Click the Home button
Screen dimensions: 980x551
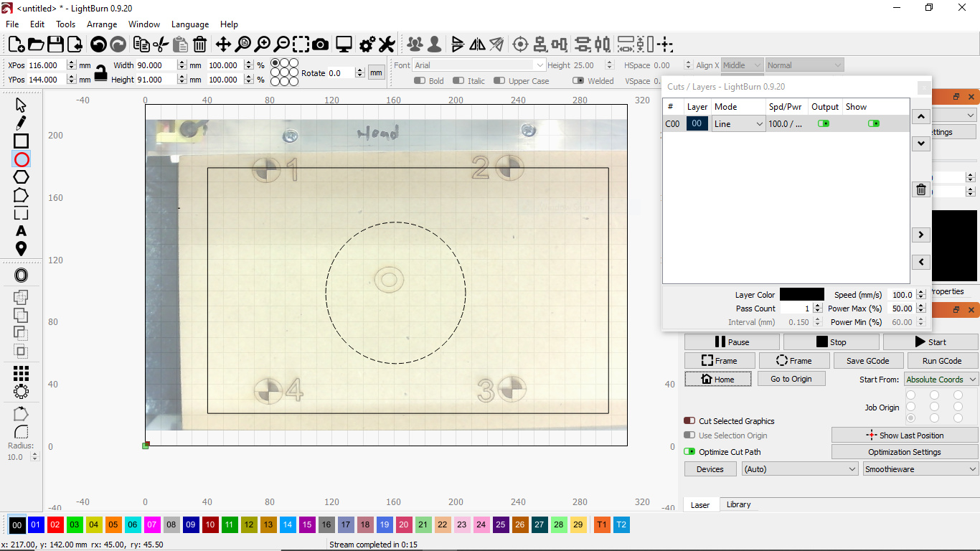(718, 380)
